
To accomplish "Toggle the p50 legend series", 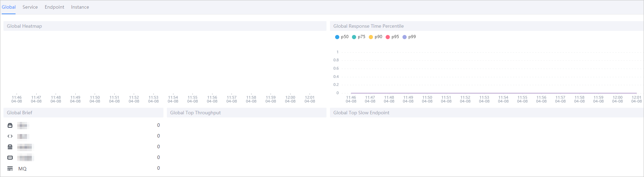I will click(342, 37).
